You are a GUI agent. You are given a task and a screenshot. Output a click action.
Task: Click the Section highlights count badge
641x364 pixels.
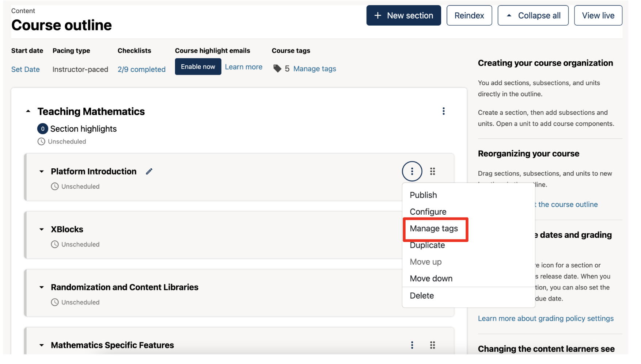[x=42, y=129]
